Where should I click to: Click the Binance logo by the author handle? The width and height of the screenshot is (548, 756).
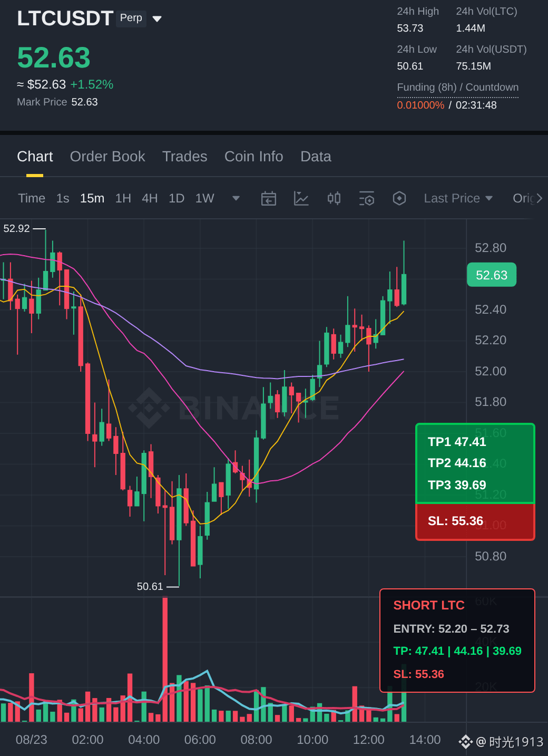pos(465,742)
